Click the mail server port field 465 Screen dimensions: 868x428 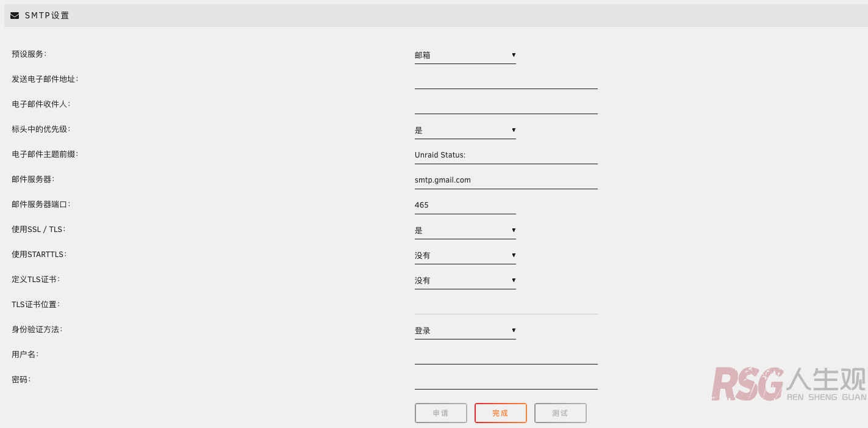pyautogui.click(x=465, y=205)
